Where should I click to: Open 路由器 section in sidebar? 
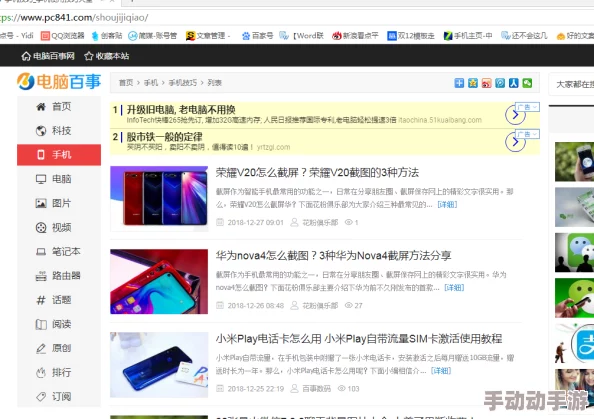coord(59,276)
